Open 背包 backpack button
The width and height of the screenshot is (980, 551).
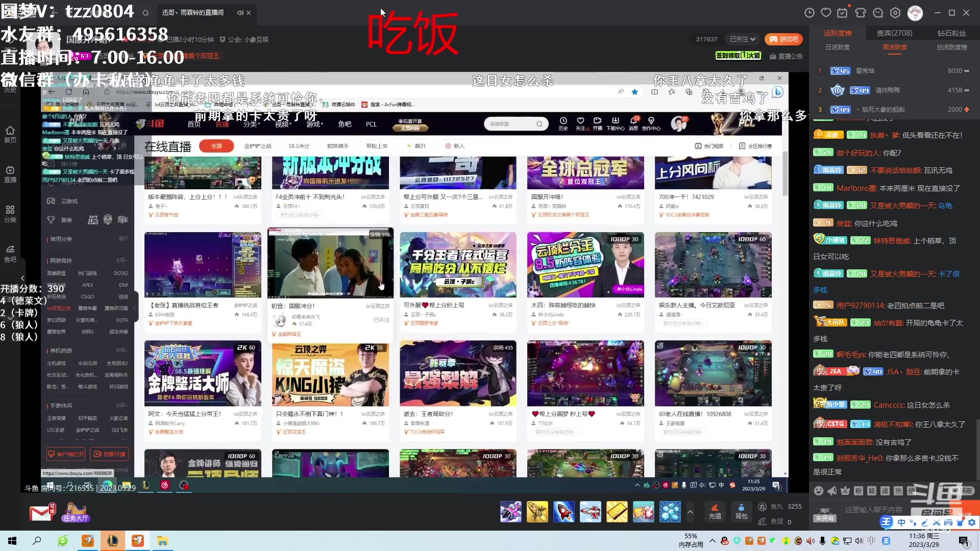click(741, 512)
